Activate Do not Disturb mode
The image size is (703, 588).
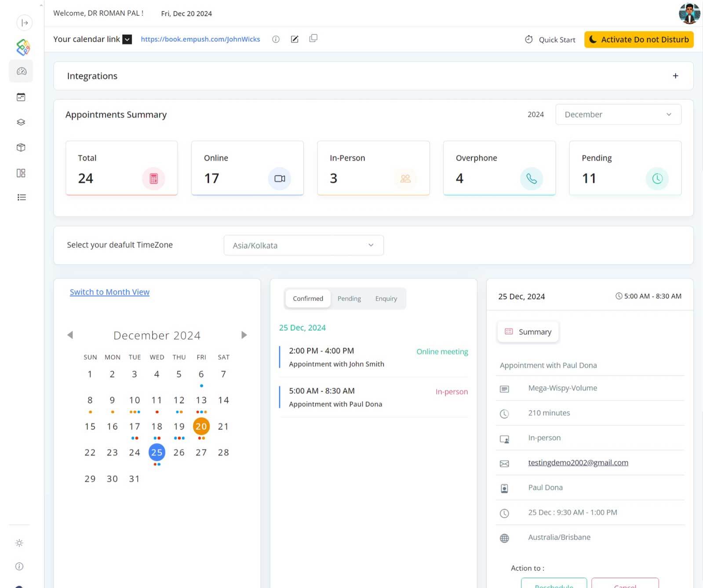(x=638, y=40)
